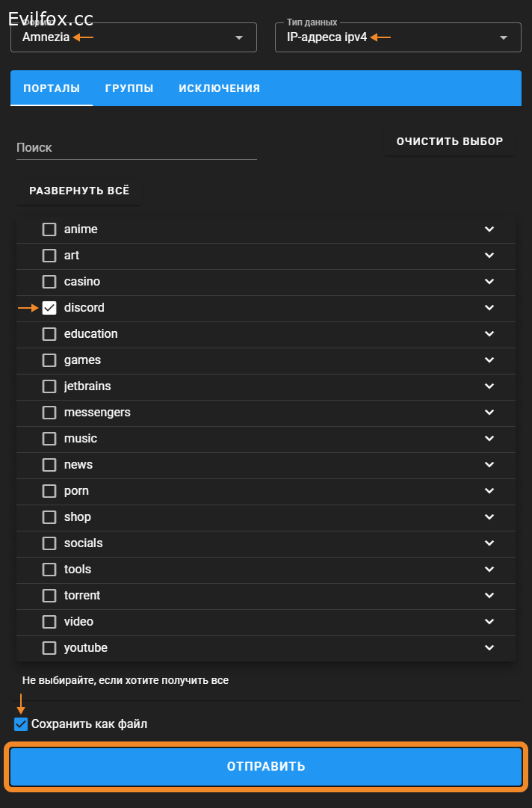Click the ОЧИСТИТЬ ВЫБОР button
The image size is (532, 808).
(x=449, y=141)
